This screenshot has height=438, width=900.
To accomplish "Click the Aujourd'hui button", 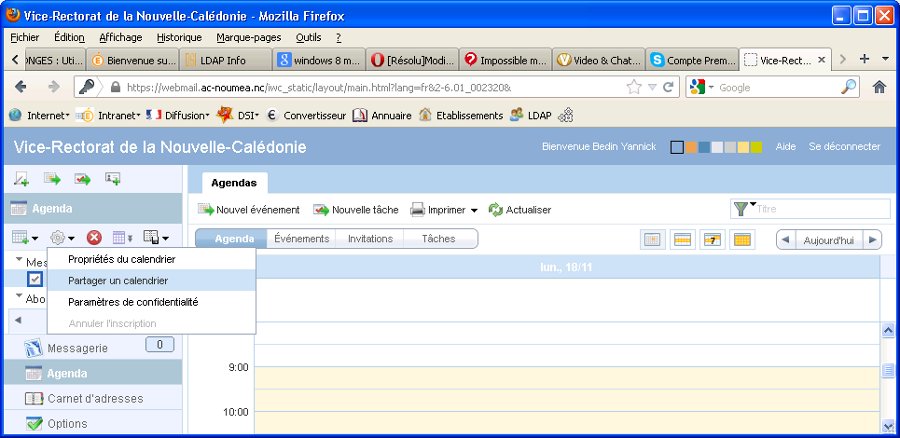I will [x=829, y=240].
